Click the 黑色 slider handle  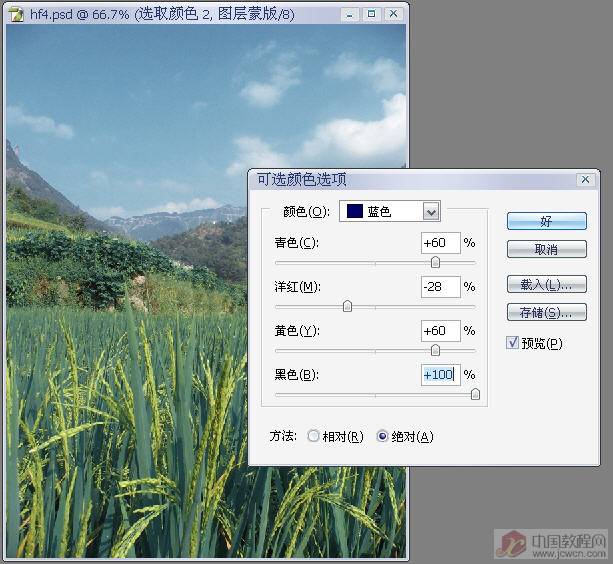click(475, 394)
